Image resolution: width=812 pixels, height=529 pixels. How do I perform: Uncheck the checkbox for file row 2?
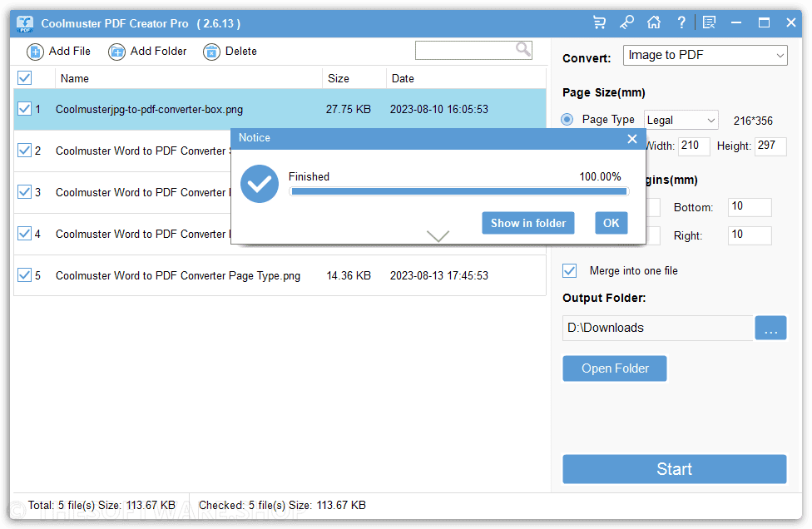tap(24, 151)
